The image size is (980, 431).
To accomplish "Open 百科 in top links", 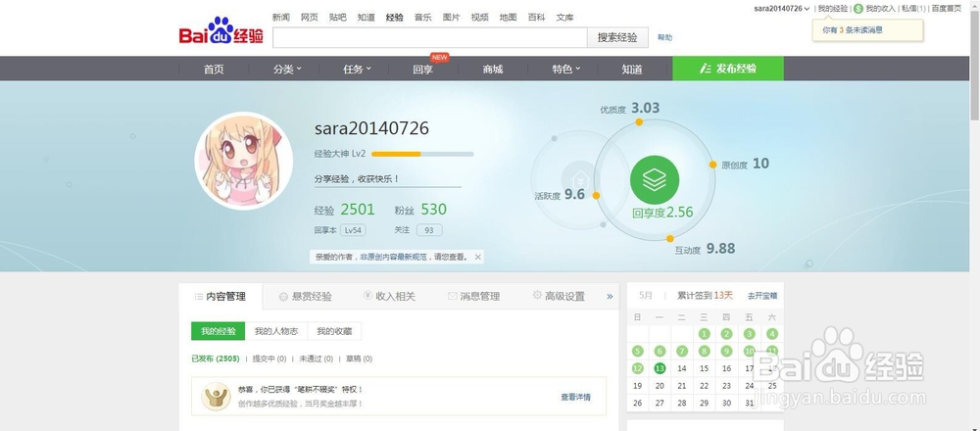I will click(x=536, y=18).
